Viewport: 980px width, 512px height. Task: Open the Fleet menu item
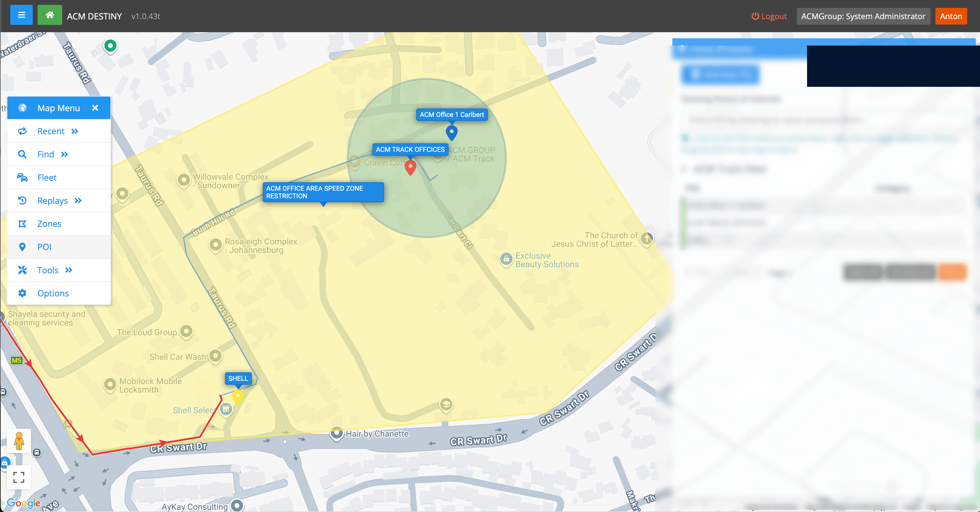pyautogui.click(x=59, y=177)
